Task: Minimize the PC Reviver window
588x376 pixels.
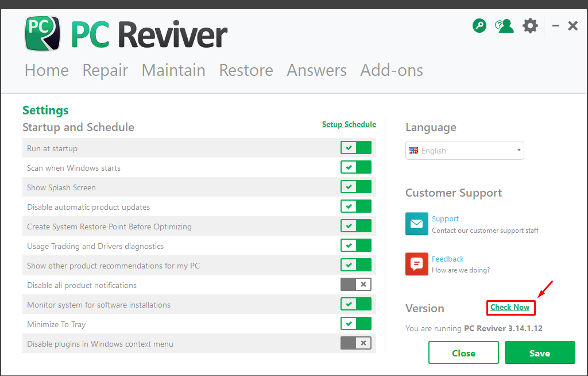Action: point(556,26)
